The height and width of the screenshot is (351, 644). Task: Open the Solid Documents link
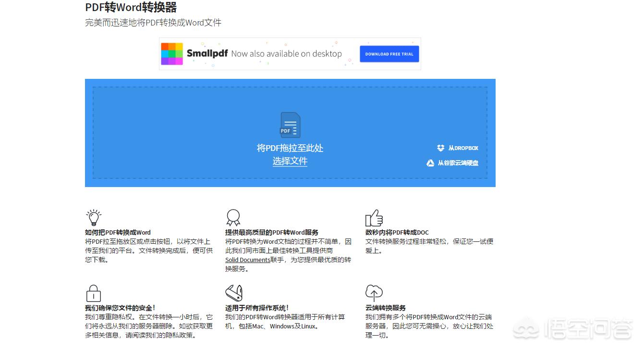pyautogui.click(x=248, y=260)
